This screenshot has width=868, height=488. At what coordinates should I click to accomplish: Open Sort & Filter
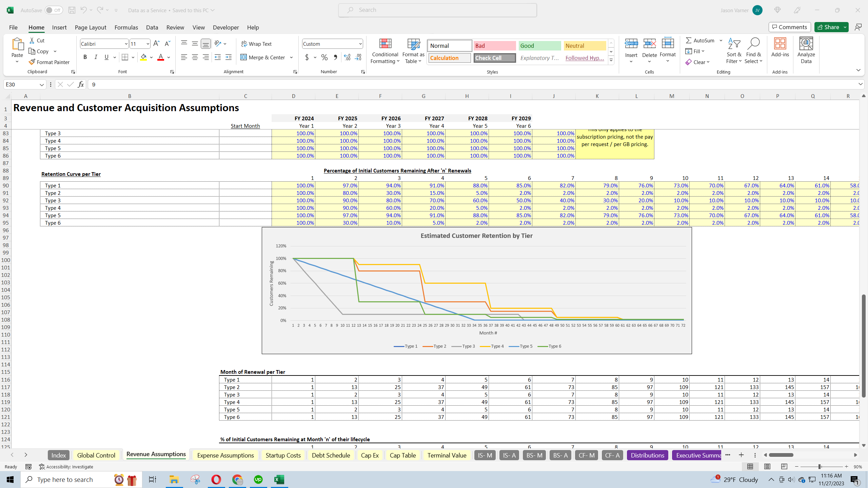coord(733,51)
